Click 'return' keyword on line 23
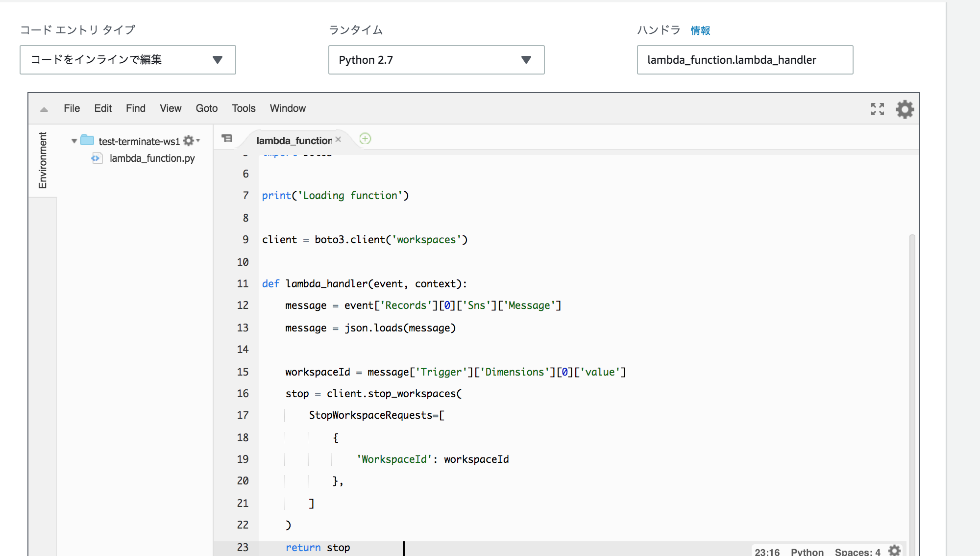The width and height of the screenshot is (980, 556). (x=303, y=548)
